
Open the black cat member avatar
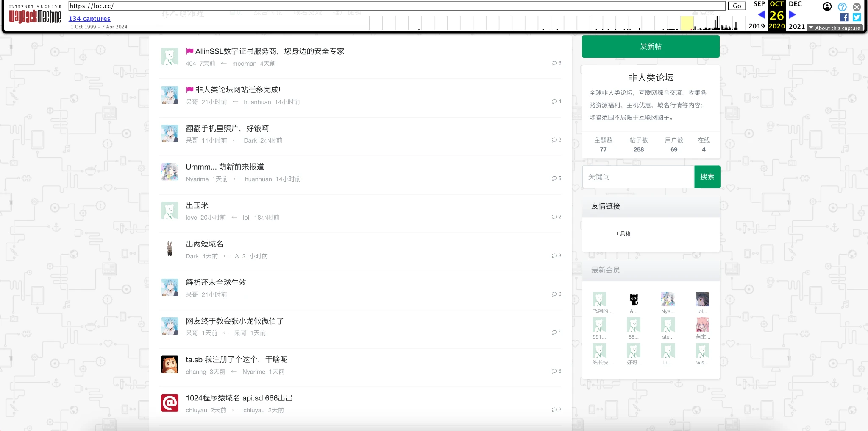tap(634, 299)
